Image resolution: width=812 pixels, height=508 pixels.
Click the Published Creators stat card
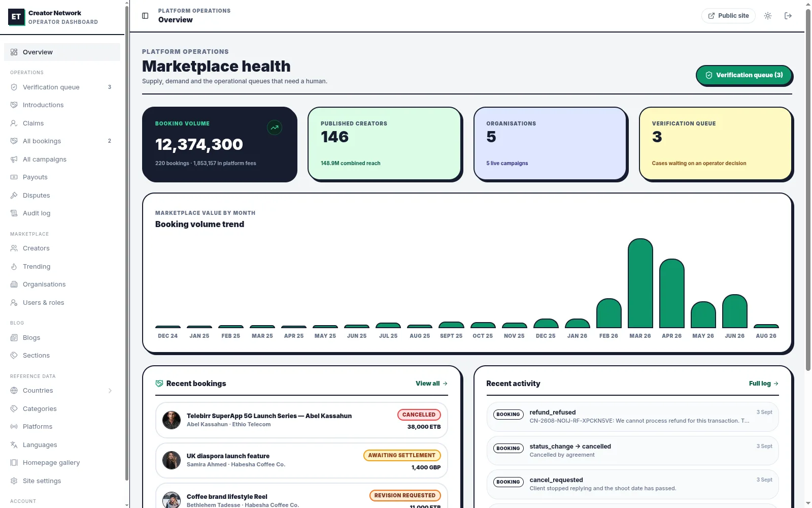click(385, 144)
